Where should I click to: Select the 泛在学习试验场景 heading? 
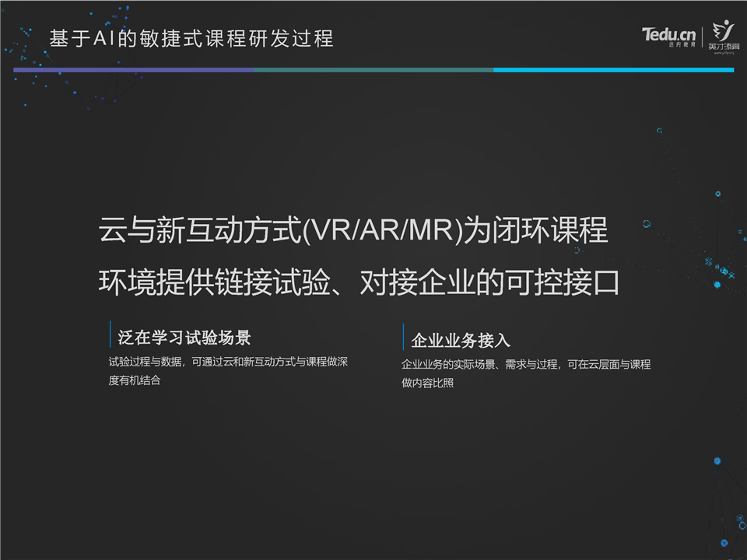(x=184, y=338)
